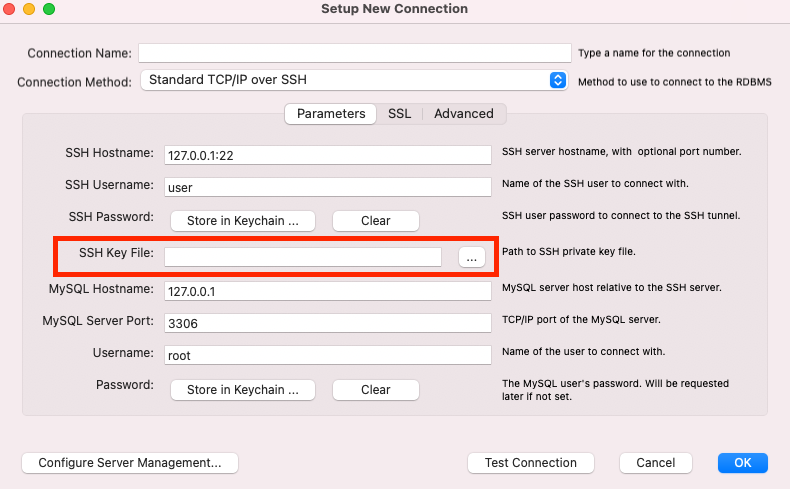Click the MySQL Username field containing root
The height and width of the screenshot is (489, 790).
[327, 355]
